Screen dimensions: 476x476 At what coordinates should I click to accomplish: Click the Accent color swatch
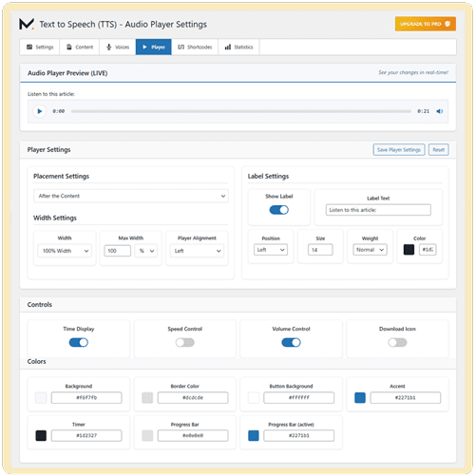click(360, 398)
